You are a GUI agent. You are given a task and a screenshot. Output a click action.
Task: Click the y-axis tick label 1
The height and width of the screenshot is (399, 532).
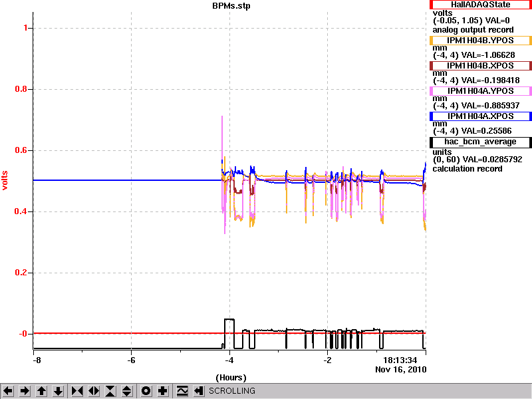pos(25,28)
